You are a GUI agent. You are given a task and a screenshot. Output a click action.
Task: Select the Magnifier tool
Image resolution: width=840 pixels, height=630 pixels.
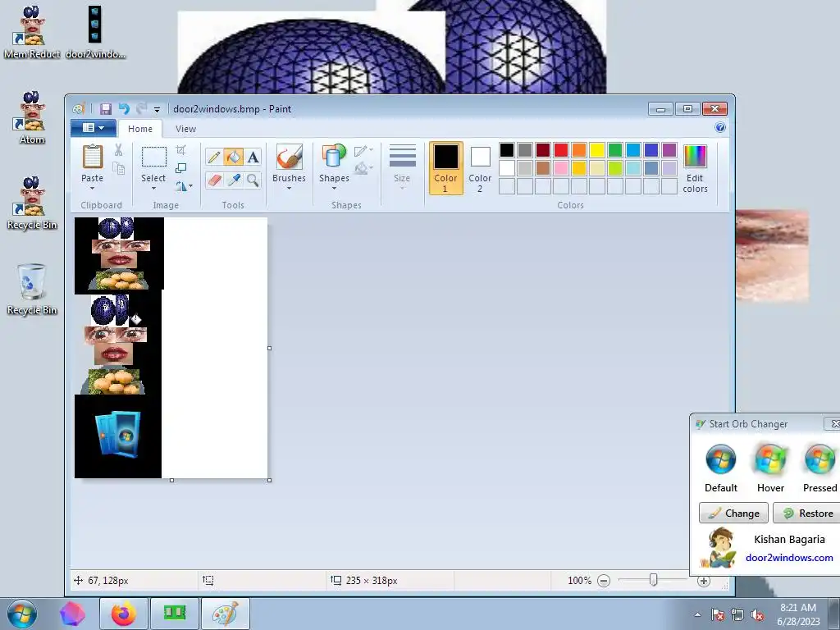tap(253, 180)
